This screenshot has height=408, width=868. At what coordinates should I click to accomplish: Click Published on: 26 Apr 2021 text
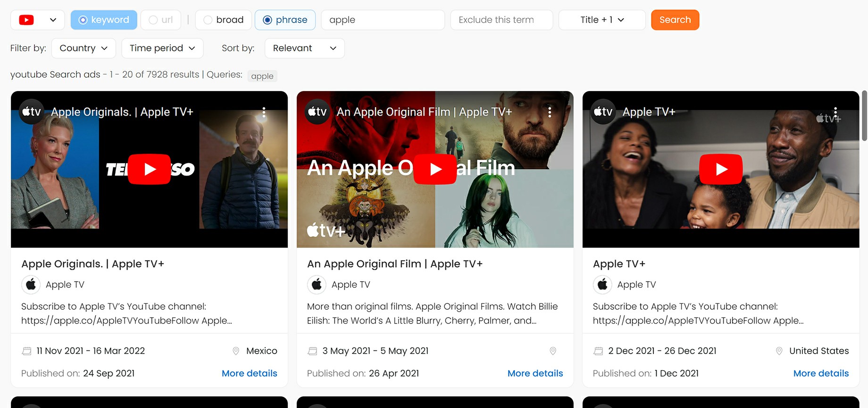point(363,373)
